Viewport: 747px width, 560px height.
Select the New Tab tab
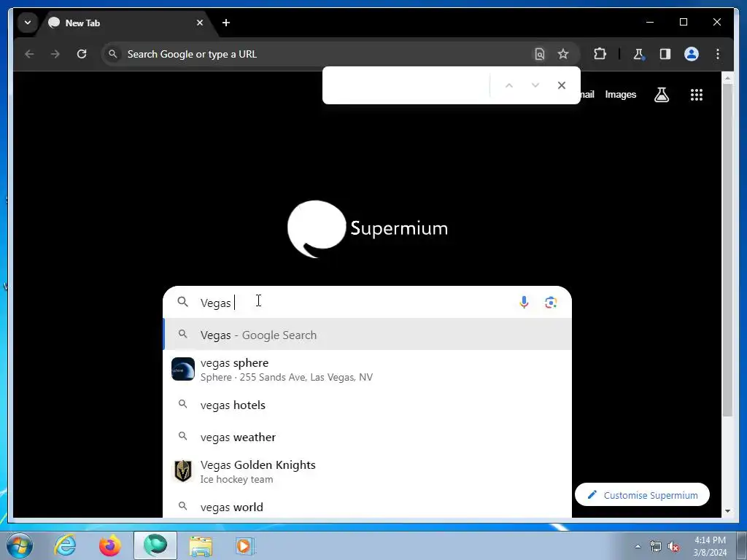(x=126, y=23)
